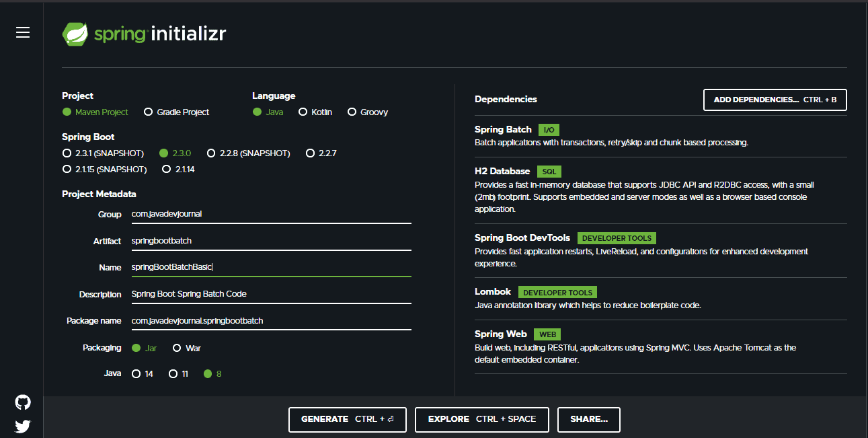868x438 pixels.
Task: Open the GitHub icon link
Action: pyautogui.click(x=23, y=402)
